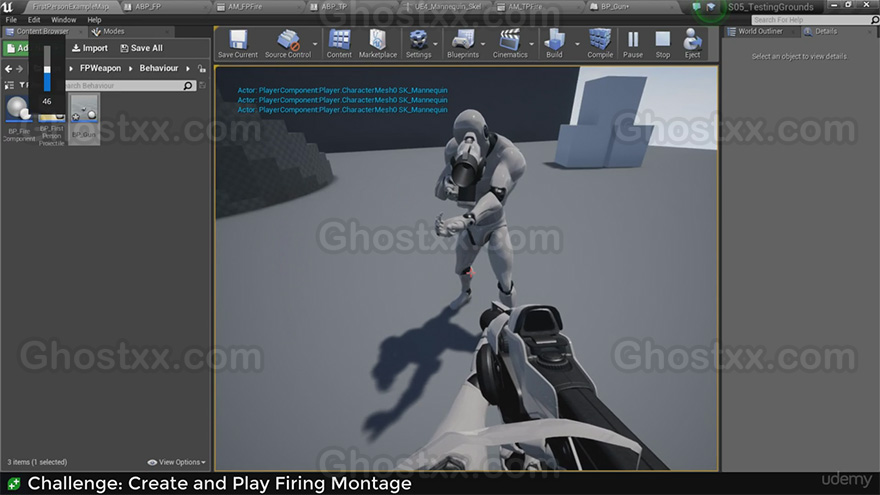
Task: Select the Details panel tab
Action: 826,31
